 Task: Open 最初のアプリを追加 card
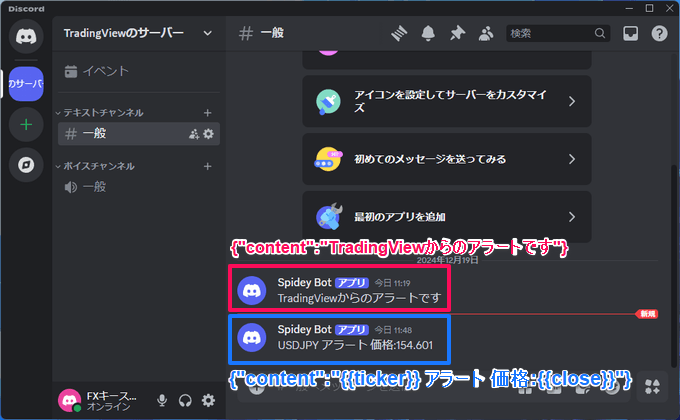[447, 217]
